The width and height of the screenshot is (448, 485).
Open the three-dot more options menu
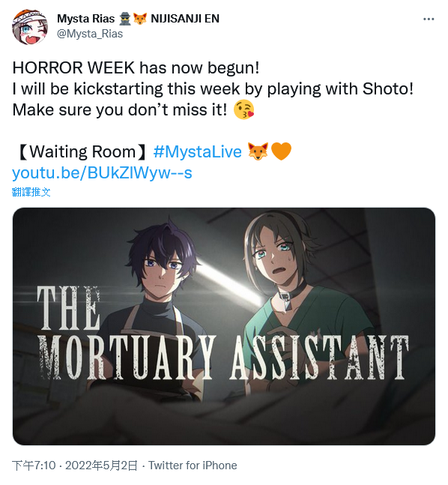[429, 19]
